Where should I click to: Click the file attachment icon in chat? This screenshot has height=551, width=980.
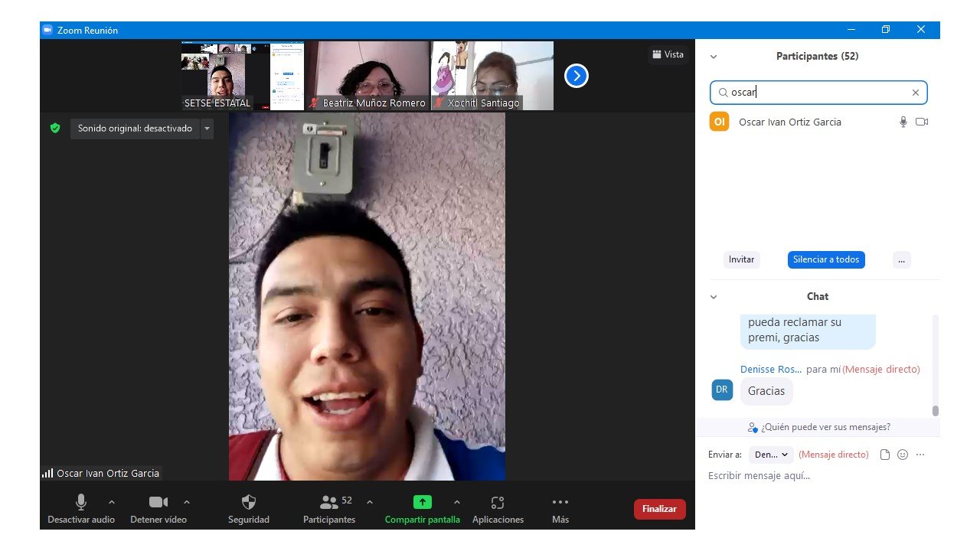click(885, 455)
